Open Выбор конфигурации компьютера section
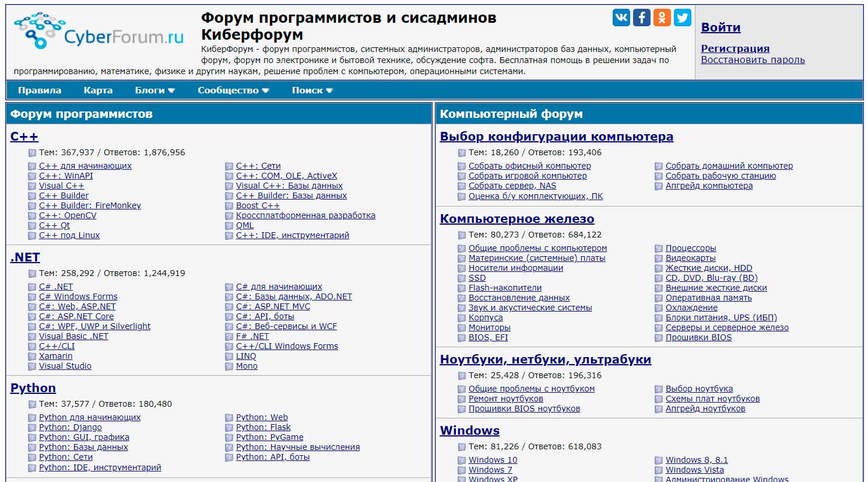This screenshot has height=482, width=868. click(x=557, y=137)
